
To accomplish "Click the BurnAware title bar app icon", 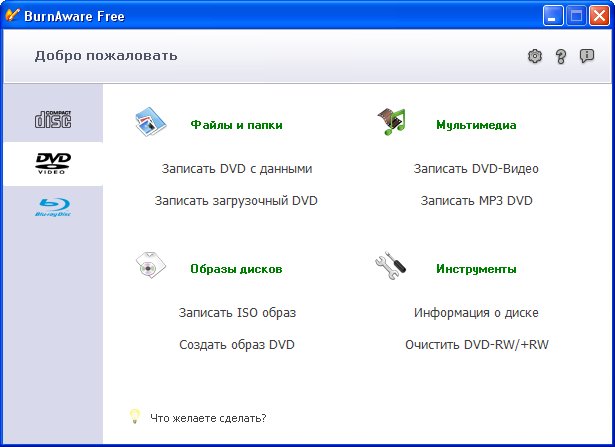I will pyautogui.click(x=12, y=15).
